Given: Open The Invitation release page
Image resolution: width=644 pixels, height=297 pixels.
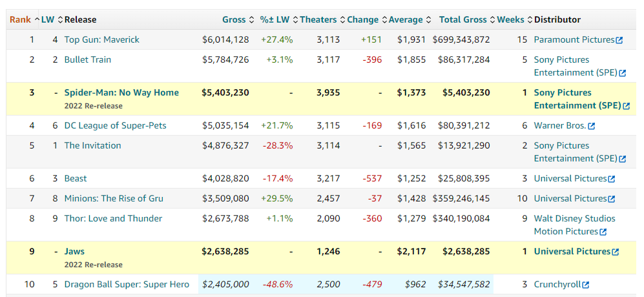Looking at the screenshot, I should click(x=93, y=146).
